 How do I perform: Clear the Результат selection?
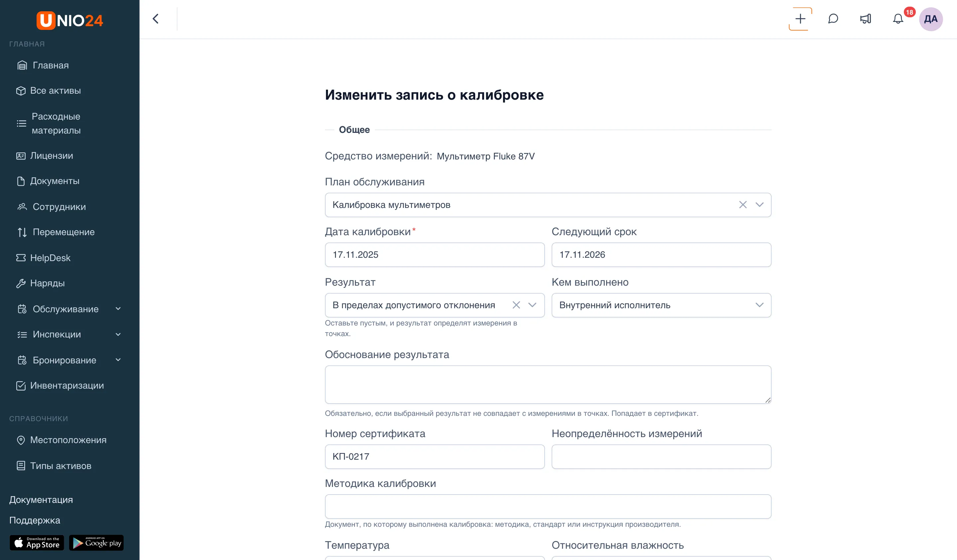pyautogui.click(x=516, y=305)
